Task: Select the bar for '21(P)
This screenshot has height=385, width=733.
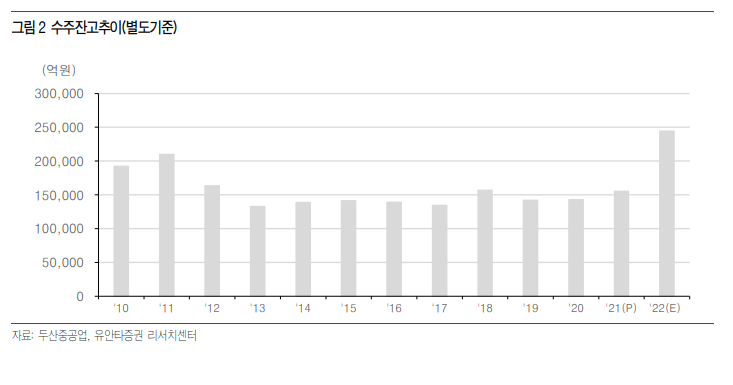Action: coord(621,243)
